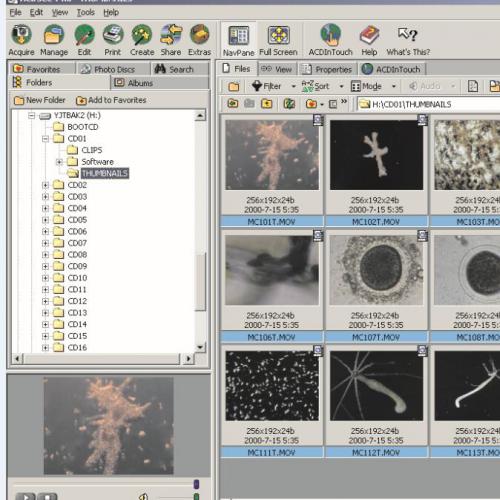Select the CD16 folder
500x500 pixels.
[70, 348]
